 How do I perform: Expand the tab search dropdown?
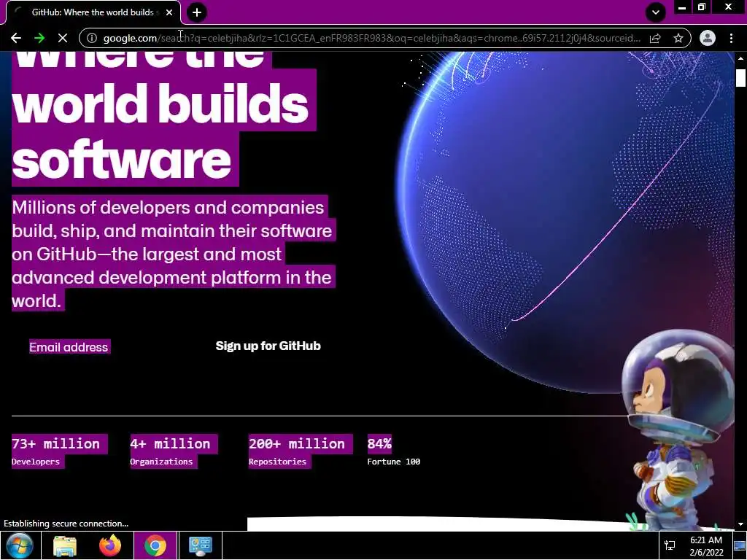click(x=656, y=12)
